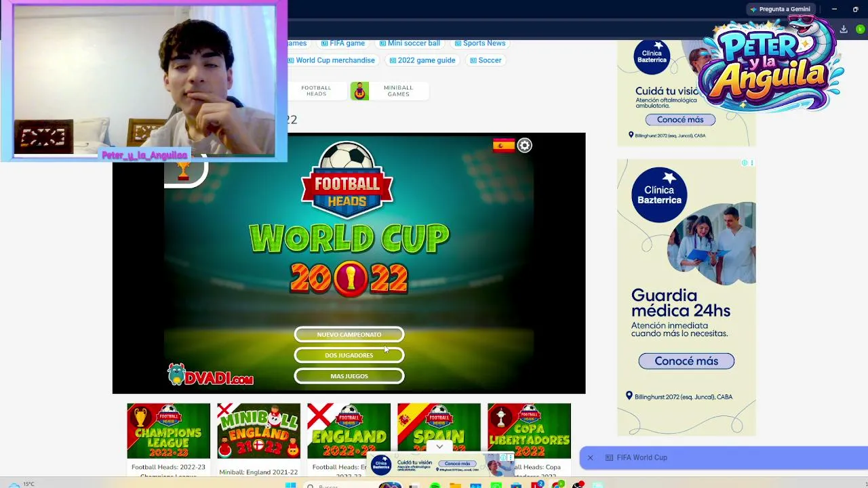Collapse the bottom banner ad with the chevron
The width and height of the screenshot is (868, 488).
(439, 447)
